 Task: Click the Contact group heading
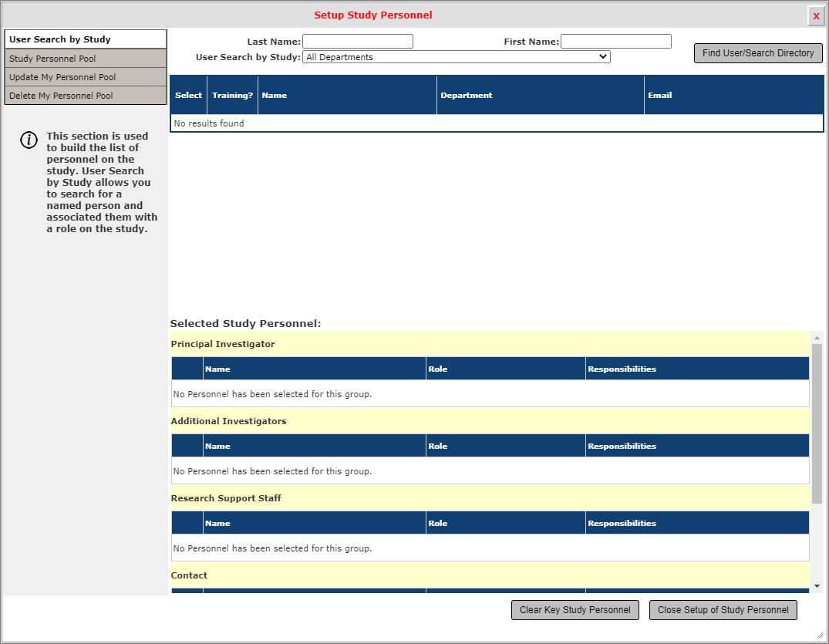click(189, 575)
